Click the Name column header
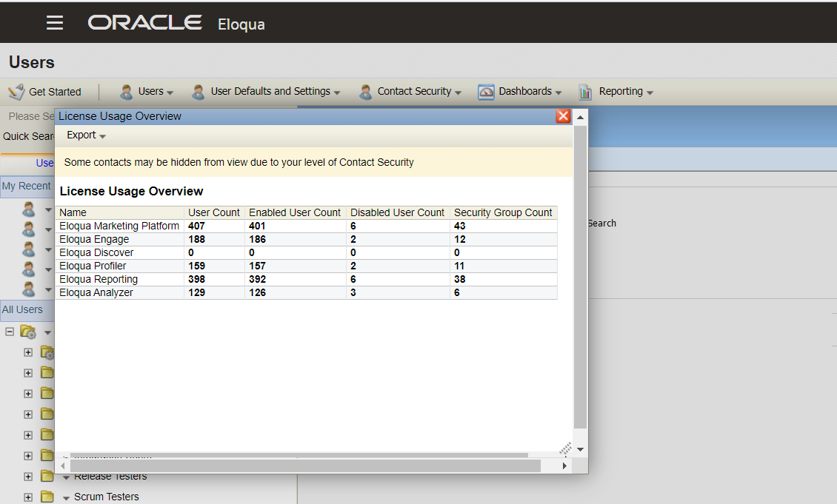Image resolution: width=837 pixels, height=504 pixels. (120, 212)
